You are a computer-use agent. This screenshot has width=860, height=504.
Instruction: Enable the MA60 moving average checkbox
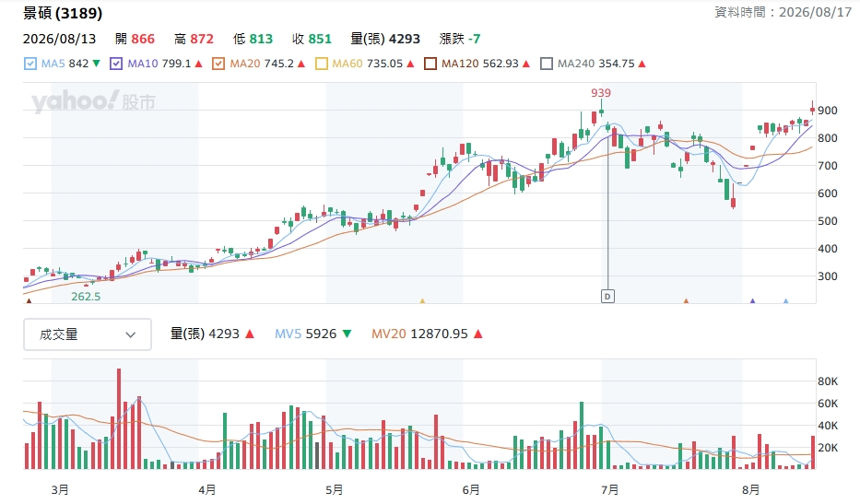(322, 64)
